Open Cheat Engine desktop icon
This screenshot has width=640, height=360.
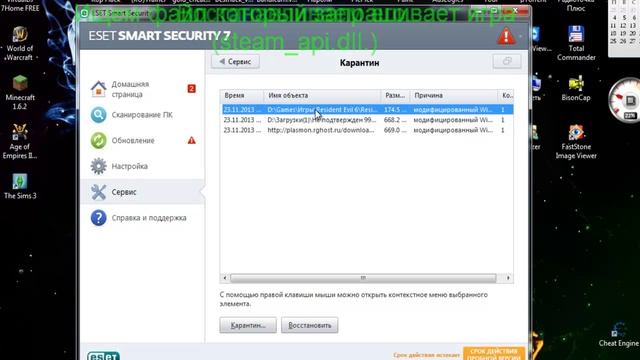pyautogui.click(x=618, y=335)
